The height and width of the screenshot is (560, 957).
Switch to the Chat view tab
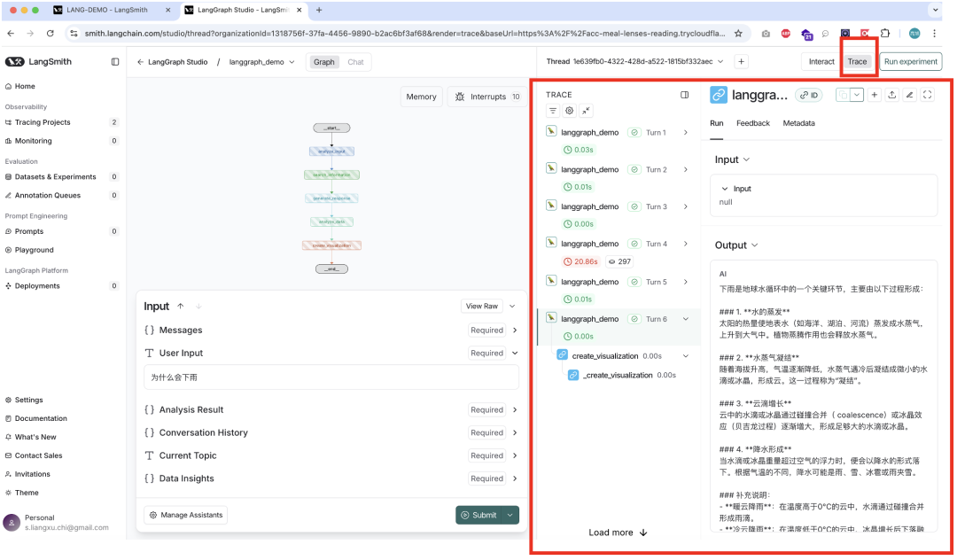pyautogui.click(x=358, y=62)
